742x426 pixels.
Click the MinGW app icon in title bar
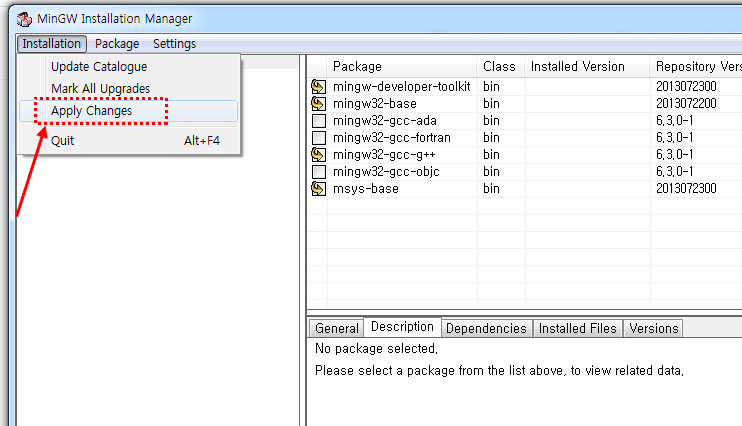coord(24,19)
